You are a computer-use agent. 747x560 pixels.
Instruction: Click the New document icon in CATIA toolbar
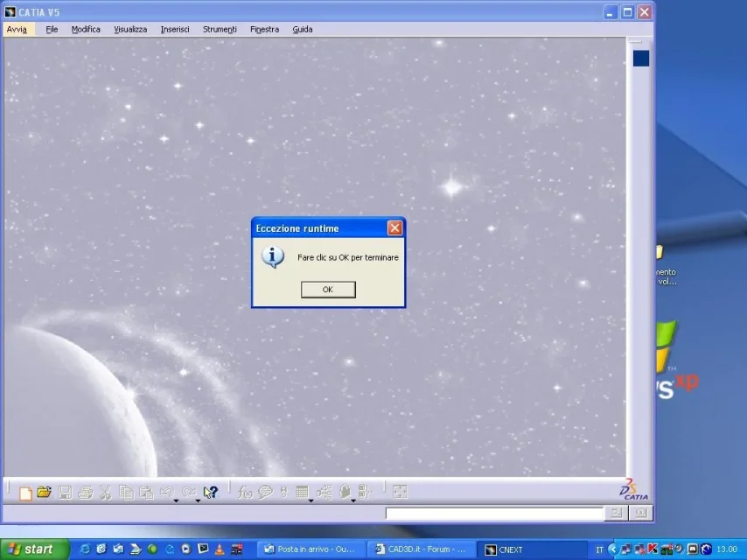[25, 493]
